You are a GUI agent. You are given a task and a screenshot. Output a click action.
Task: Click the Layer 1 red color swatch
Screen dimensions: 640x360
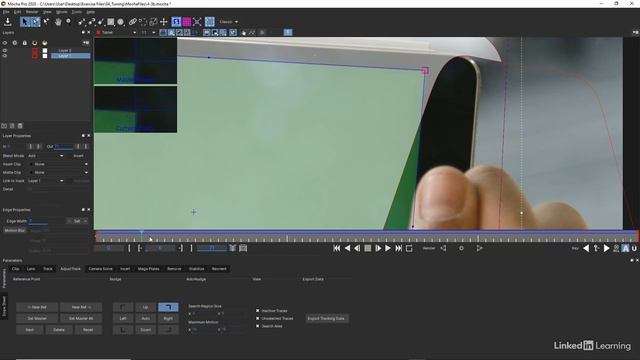point(35,56)
